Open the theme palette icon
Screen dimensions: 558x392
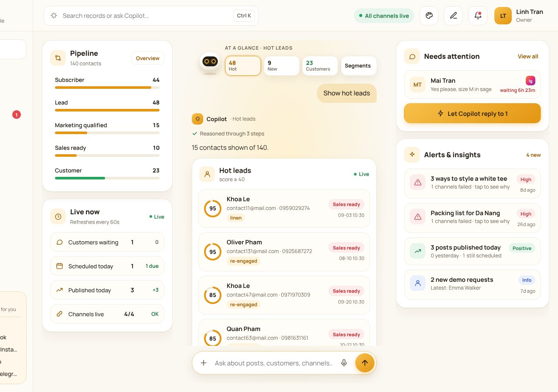click(x=429, y=16)
